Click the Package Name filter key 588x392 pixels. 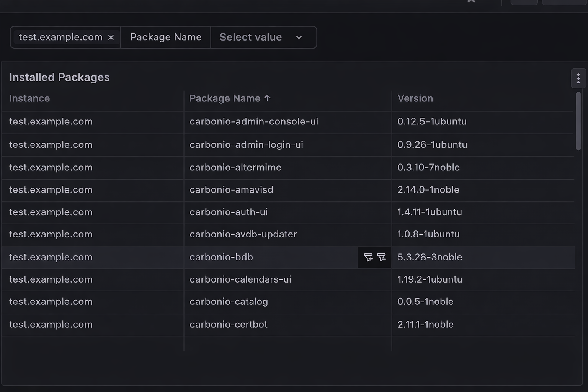pos(166,37)
